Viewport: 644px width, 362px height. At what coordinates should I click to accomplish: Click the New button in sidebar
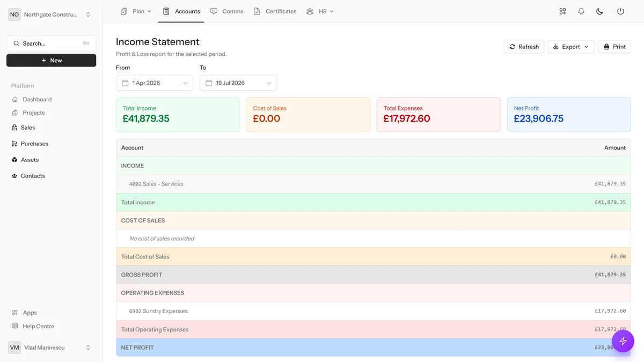tap(52, 61)
